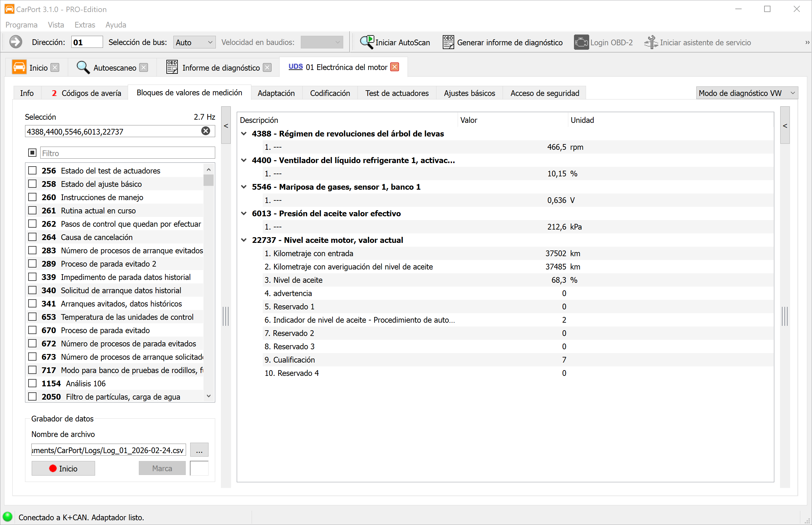812x525 pixels.
Task: Open the Modo de diagnóstico VW dropdown
Action: pos(746,93)
